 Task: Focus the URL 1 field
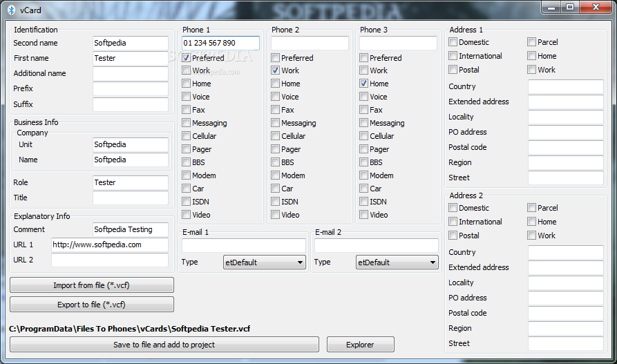tap(110, 245)
